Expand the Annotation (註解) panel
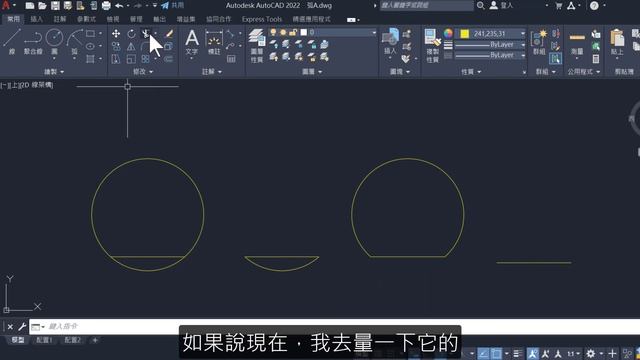The image size is (640, 360). tap(212, 72)
